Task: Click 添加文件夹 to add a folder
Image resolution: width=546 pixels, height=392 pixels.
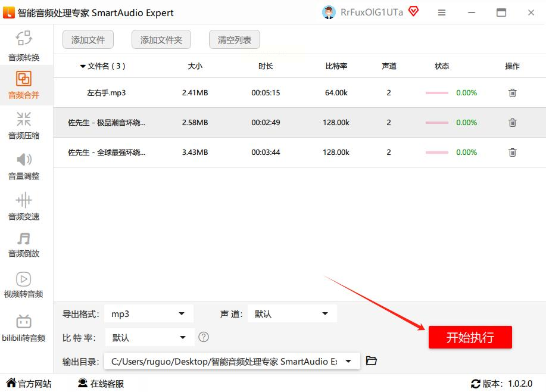Action: (161, 40)
